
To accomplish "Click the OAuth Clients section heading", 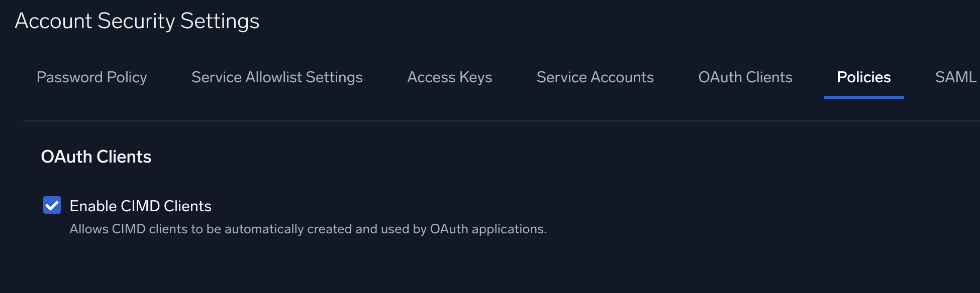I will pyautogui.click(x=96, y=157).
